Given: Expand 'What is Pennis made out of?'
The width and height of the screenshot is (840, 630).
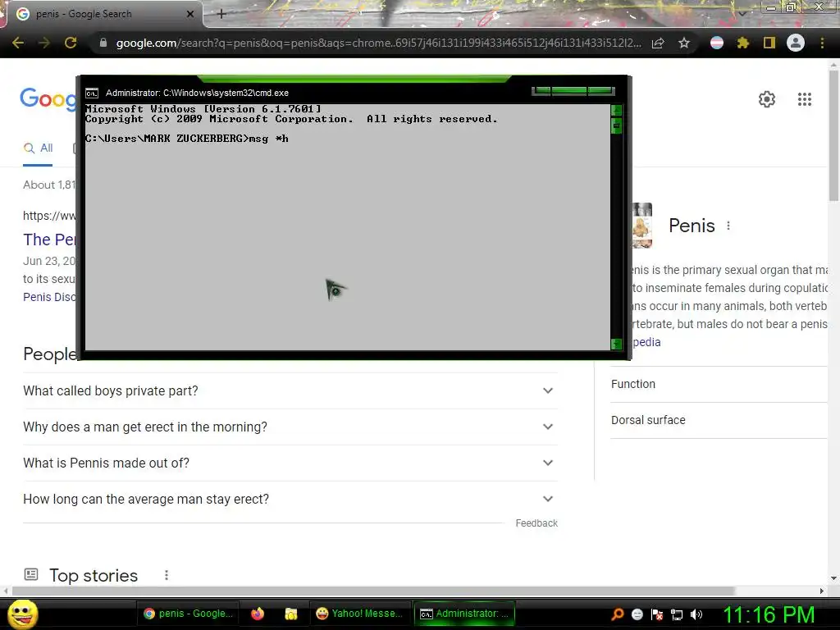Looking at the screenshot, I should coord(290,463).
